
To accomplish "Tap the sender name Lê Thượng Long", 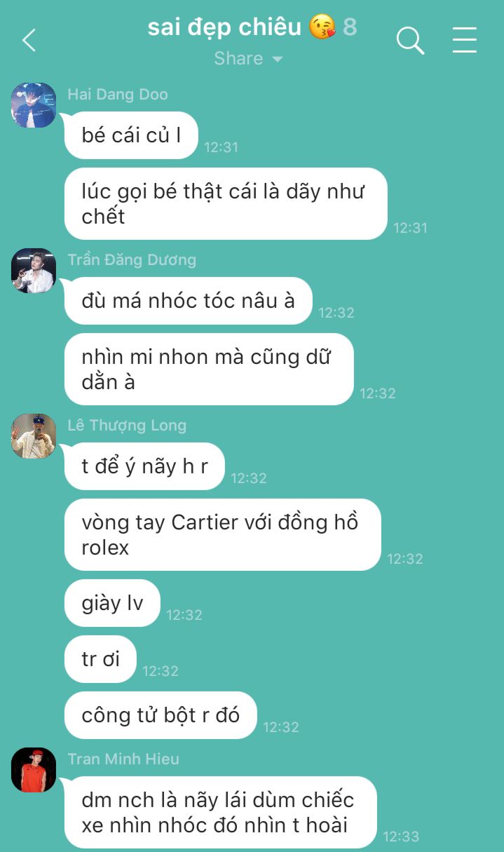I will pyautogui.click(x=127, y=425).
